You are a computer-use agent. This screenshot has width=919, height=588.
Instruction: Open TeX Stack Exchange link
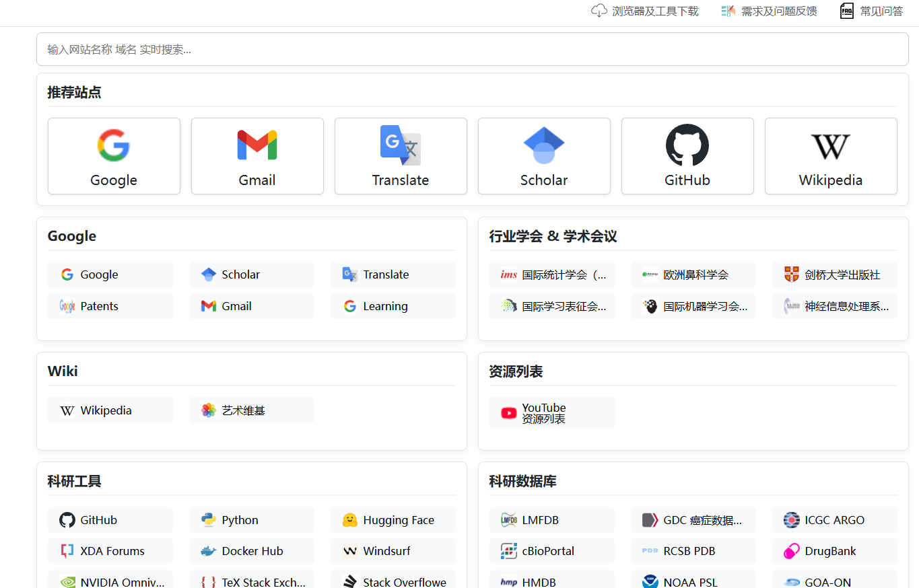pyautogui.click(x=252, y=579)
